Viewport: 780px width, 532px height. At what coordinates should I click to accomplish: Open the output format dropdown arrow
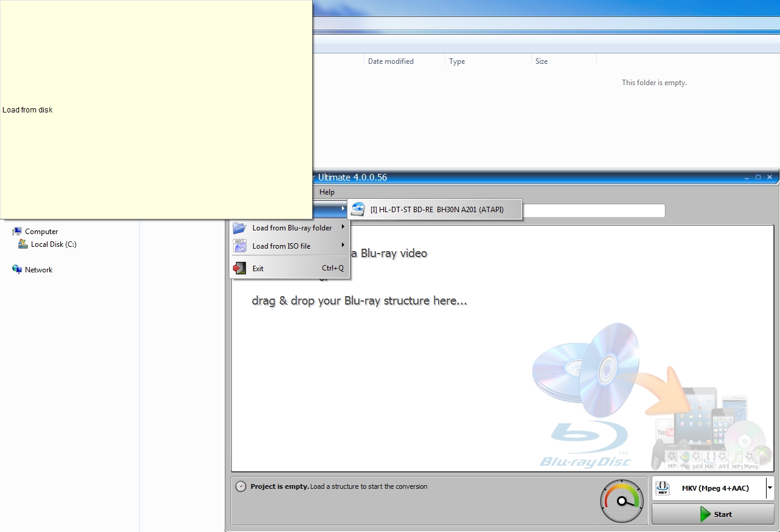[770, 488]
